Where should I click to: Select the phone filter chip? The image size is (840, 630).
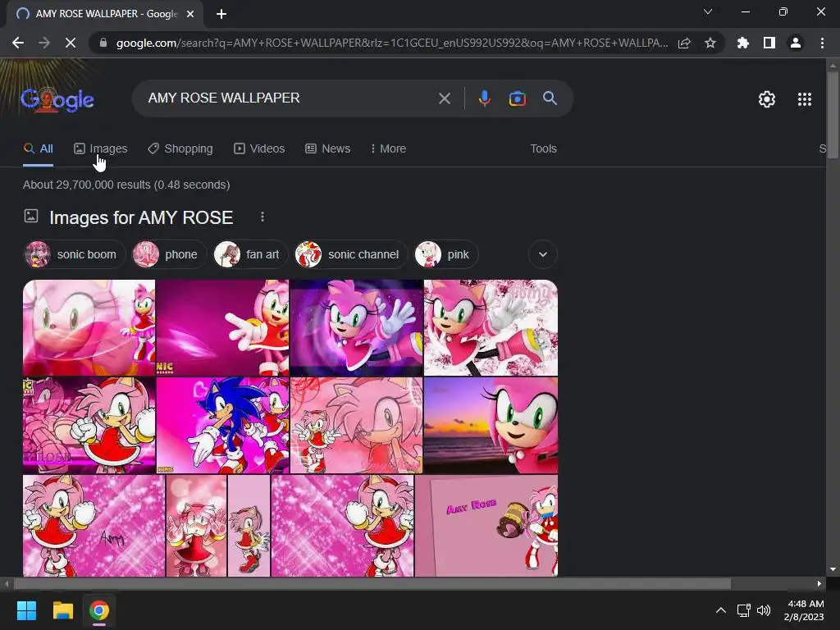coord(169,254)
